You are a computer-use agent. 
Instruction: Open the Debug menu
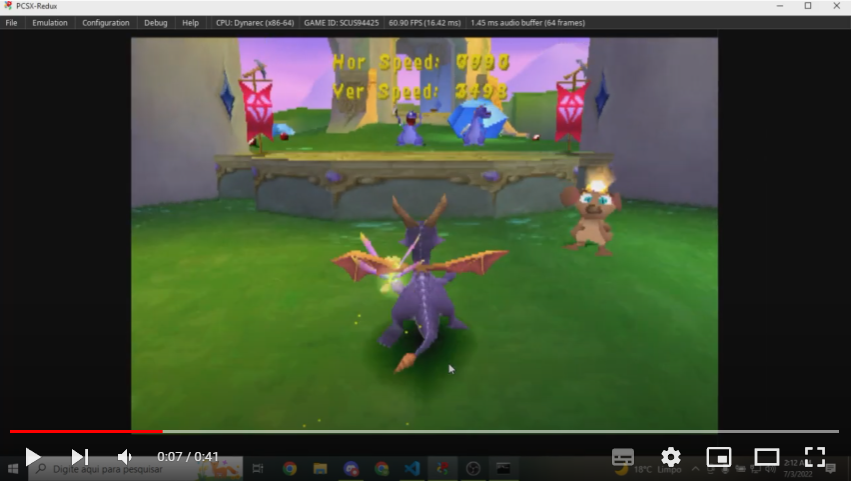pos(156,23)
